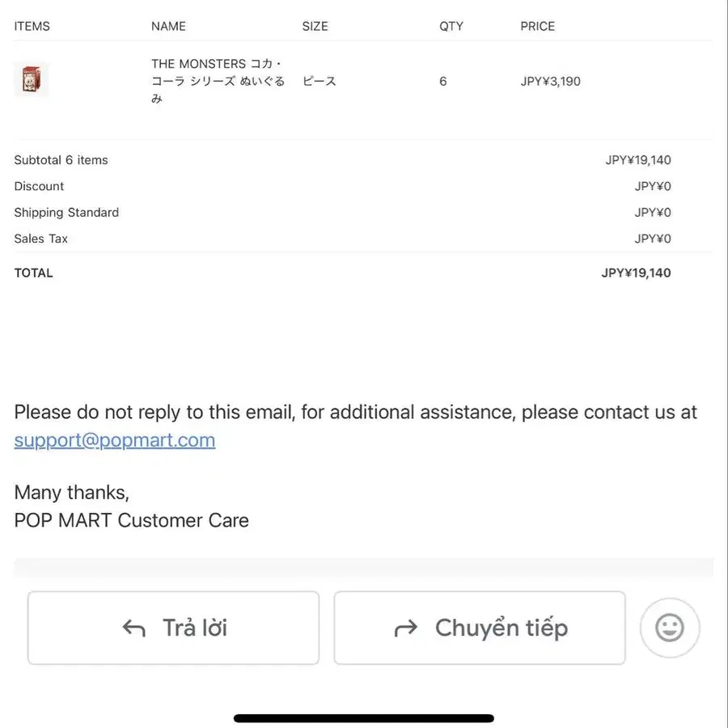Click the ITEMS column header
The image size is (728, 728).
click(x=32, y=26)
